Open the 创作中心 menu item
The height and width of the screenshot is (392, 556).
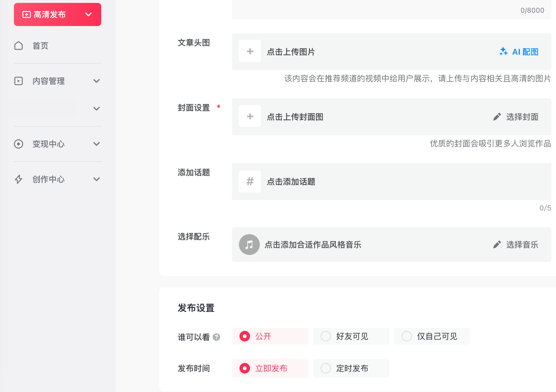(49, 179)
